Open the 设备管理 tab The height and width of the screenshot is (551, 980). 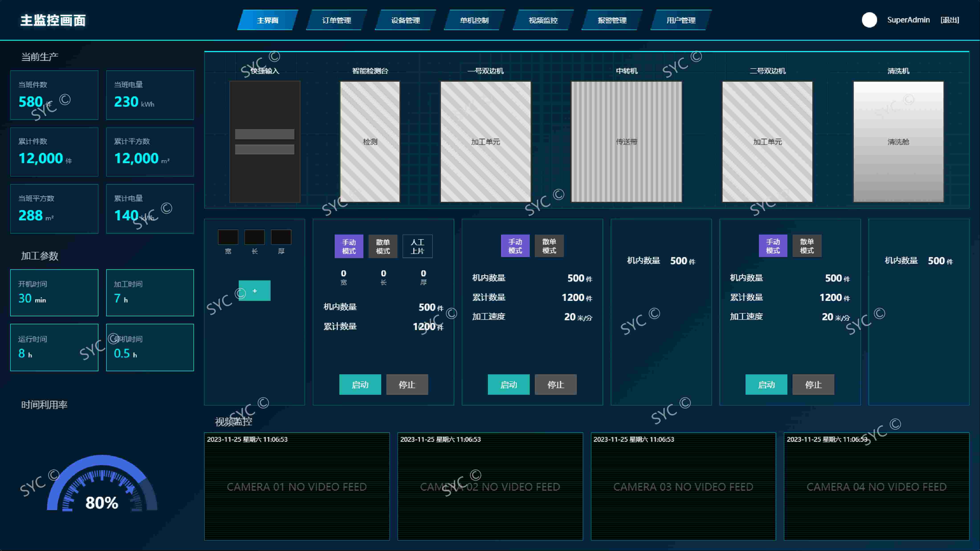405,20
